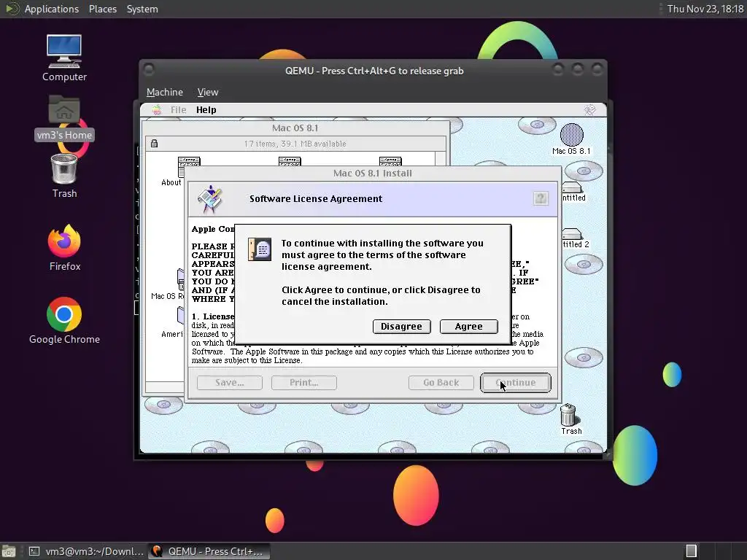Image resolution: width=747 pixels, height=560 pixels.
Task: Open the installer help question-mark icon
Action: click(x=541, y=198)
